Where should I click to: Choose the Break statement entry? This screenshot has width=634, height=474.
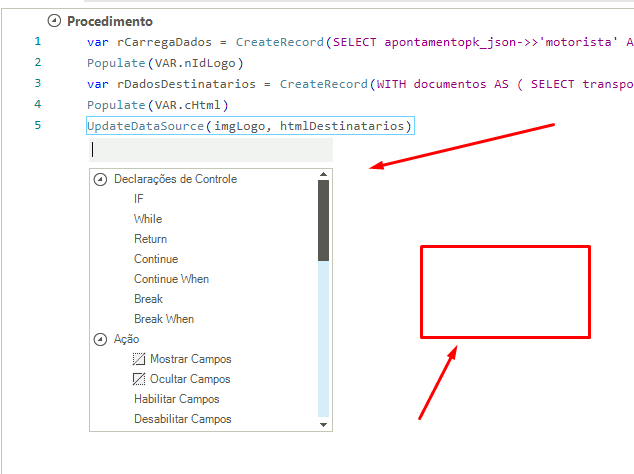(148, 299)
